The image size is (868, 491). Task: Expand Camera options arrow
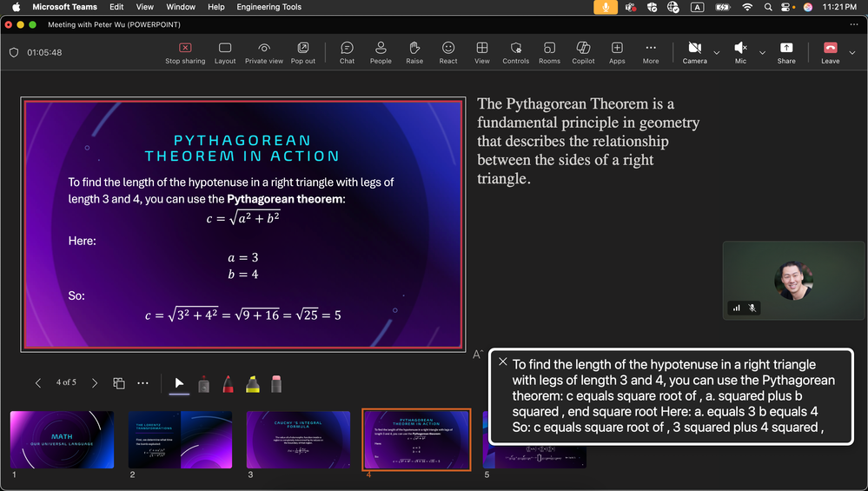[716, 53]
